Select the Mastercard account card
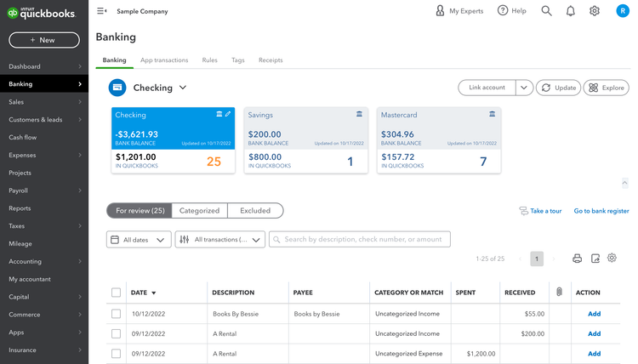Screen dimensions: 638x364 (439, 140)
